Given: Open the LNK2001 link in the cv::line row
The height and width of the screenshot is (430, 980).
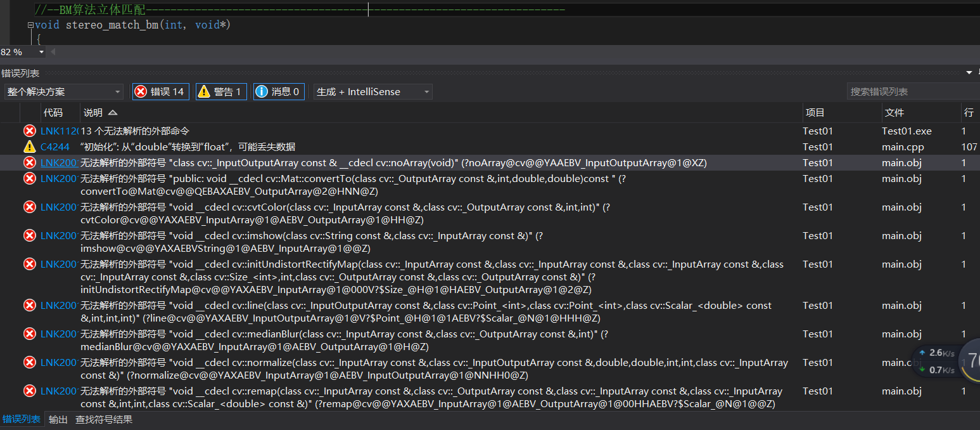Looking at the screenshot, I should coord(59,306).
